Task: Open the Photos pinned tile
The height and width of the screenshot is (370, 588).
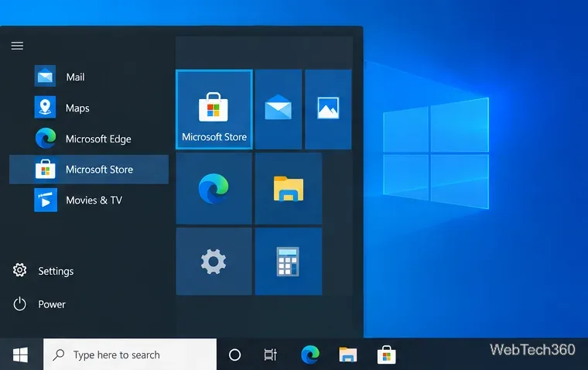Action: [328, 109]
